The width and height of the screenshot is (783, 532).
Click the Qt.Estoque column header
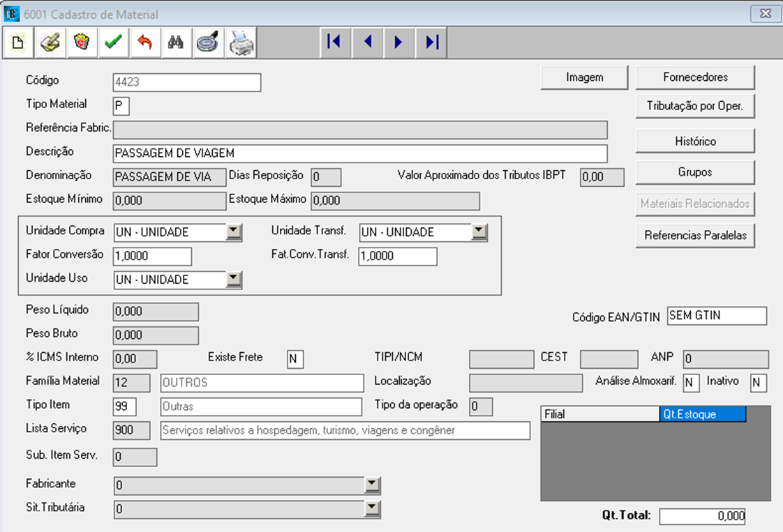[703, 414]
